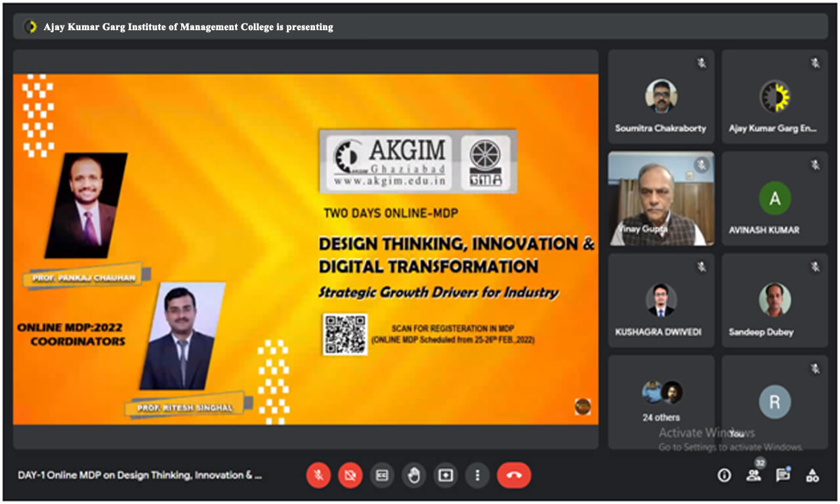Click www.akgim.edu.in on the slide
840x504 pixels.
388,181
